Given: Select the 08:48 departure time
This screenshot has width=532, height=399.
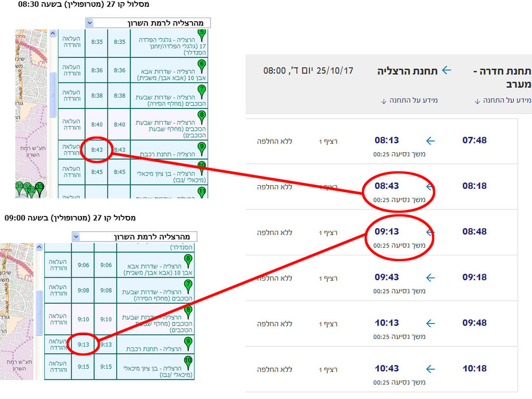Looking at the screenshot, I should pyautogui.click(x=475, y=232).
